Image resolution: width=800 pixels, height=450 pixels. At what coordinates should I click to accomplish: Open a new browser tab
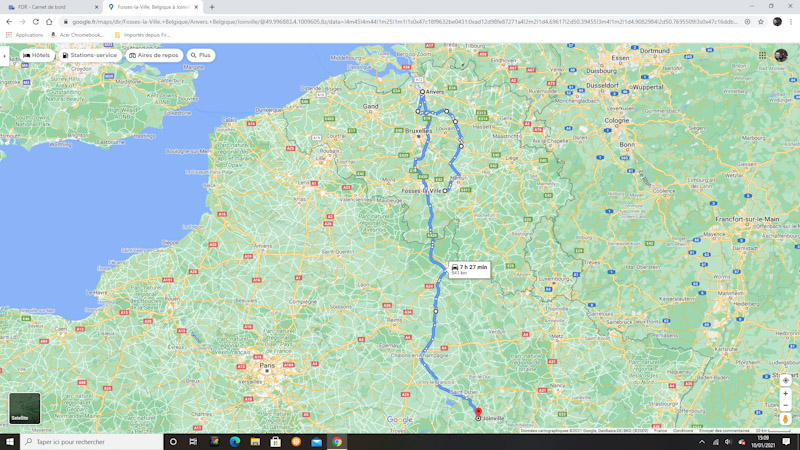212,7
